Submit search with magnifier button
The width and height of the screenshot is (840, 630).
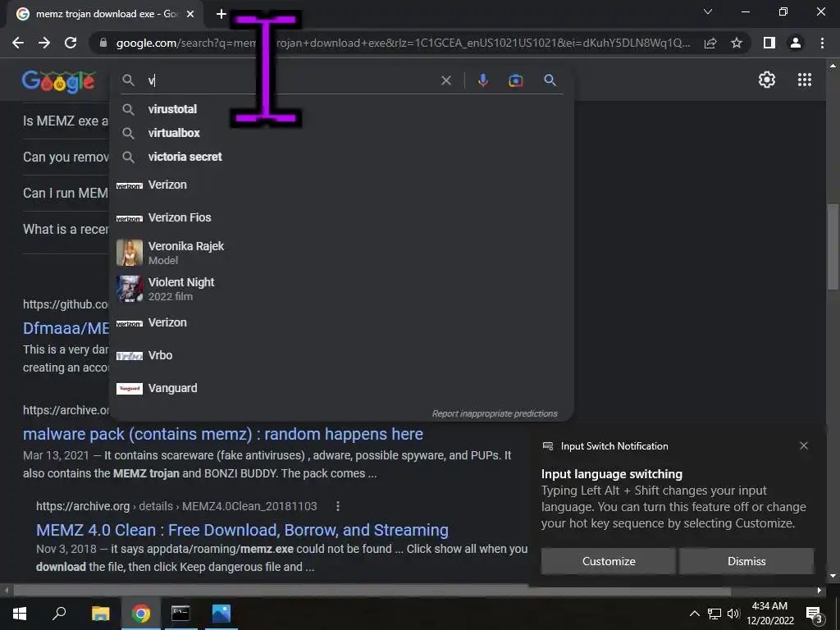[550, 80]
